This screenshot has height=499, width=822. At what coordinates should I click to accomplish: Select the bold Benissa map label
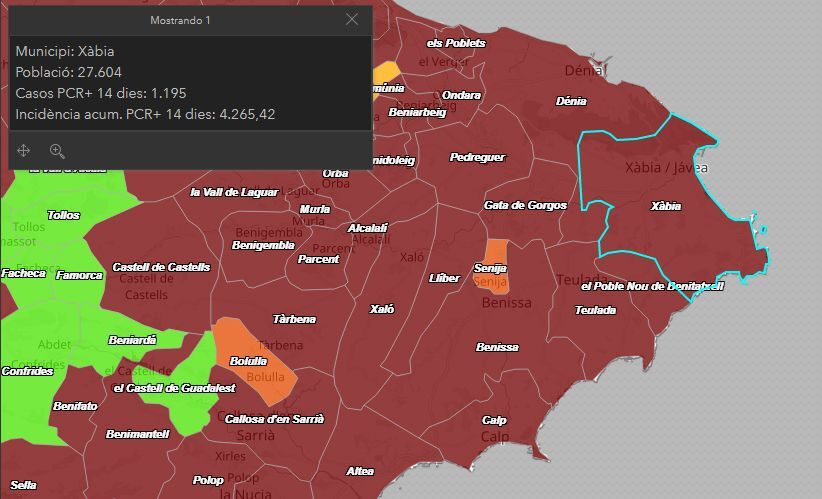(x=497, y=347)
